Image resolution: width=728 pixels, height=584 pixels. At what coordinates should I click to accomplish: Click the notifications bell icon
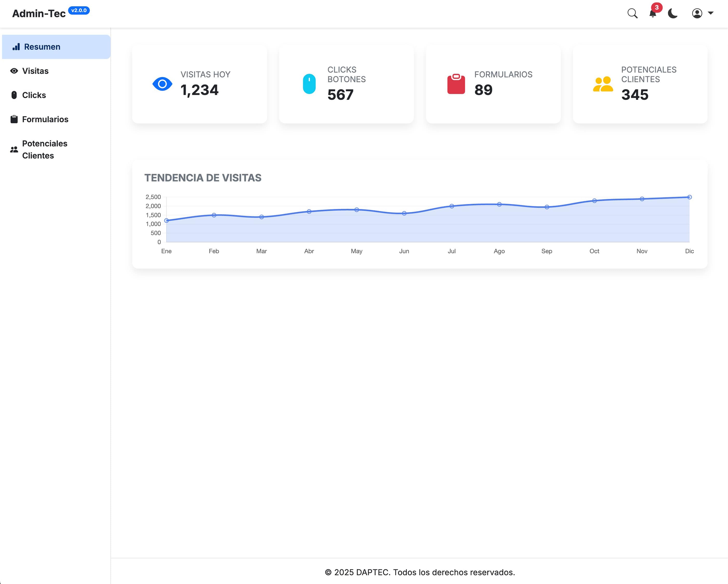[x=652, y=14]
